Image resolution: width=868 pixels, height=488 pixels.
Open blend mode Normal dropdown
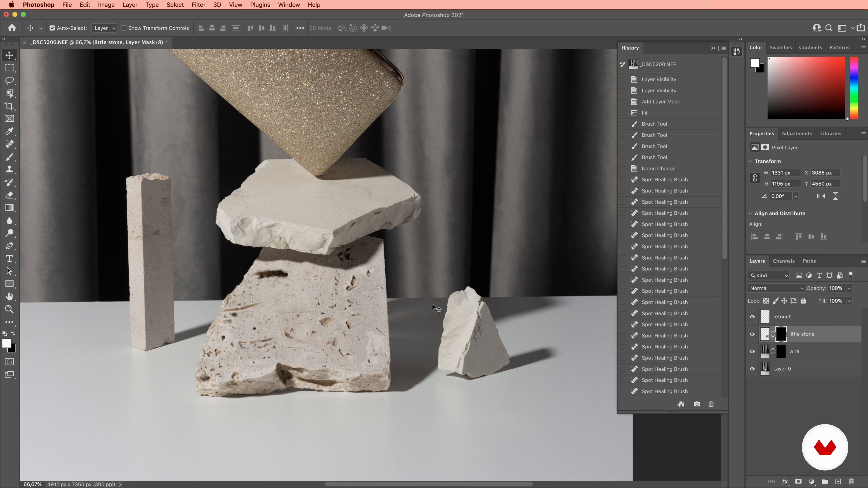776,288
